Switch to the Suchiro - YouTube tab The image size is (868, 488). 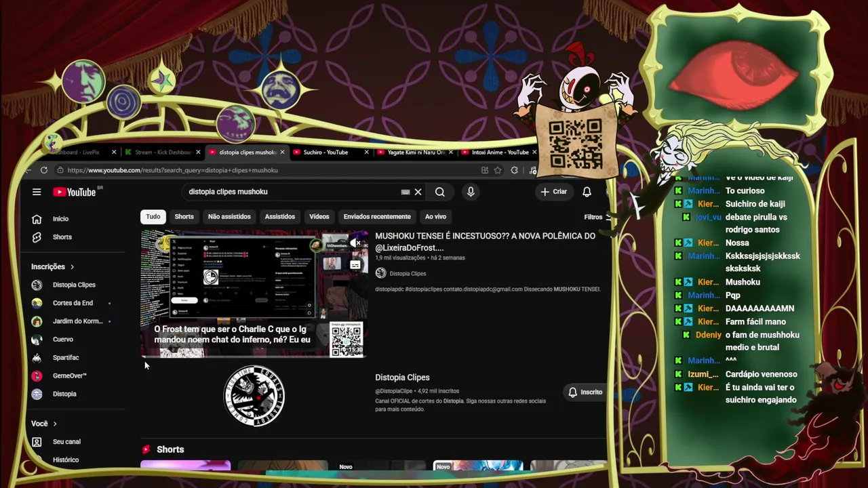328,152
